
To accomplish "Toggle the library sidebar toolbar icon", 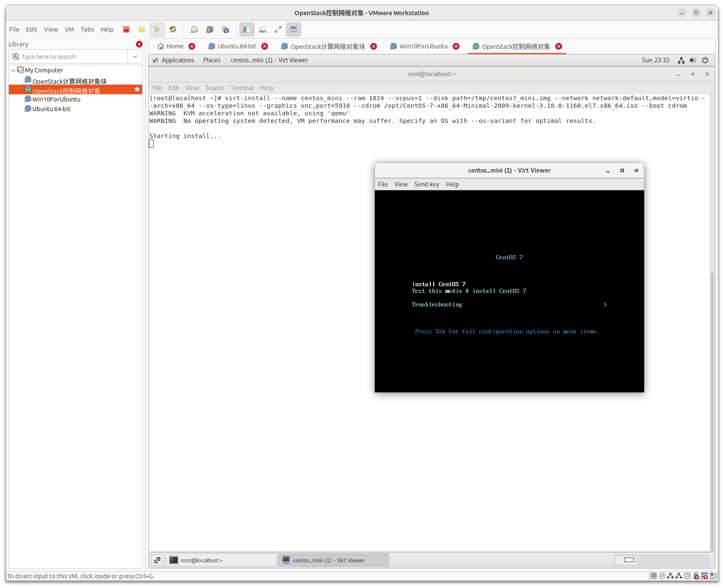I will pyautogui.click(x=247, y=29).
